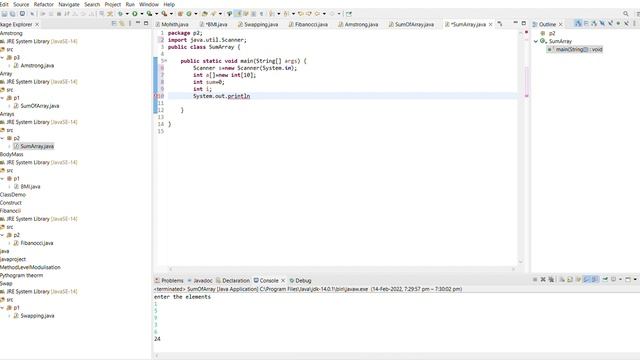The image size is (640, 360).
Task: Select Fibanocci.java in Package Explorer
Action: (x=33, y=243)
